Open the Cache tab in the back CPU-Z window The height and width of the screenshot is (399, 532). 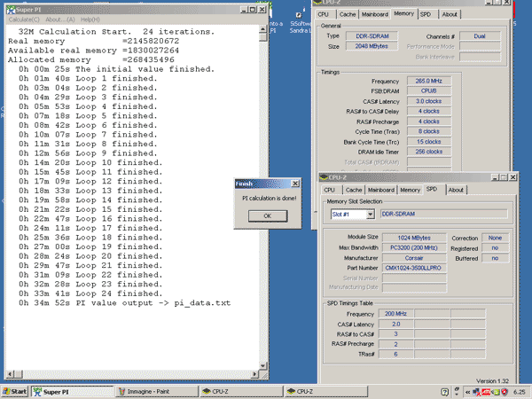[348, 14]
